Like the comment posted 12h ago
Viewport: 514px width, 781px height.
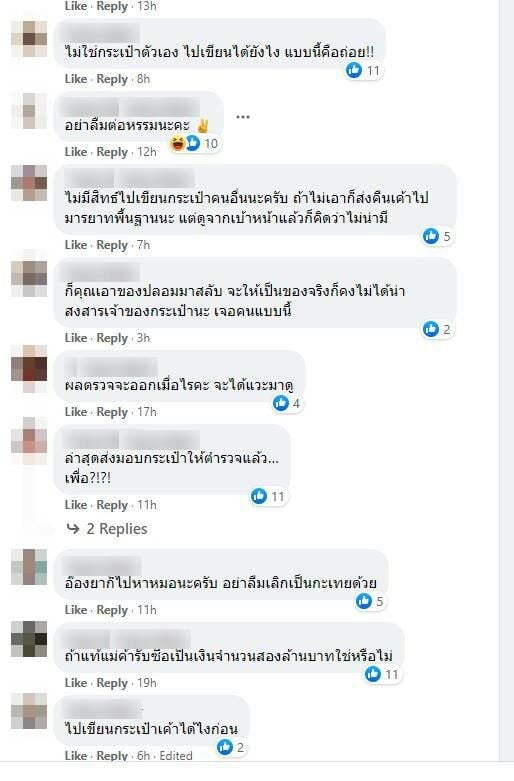[x=76, y=152]
